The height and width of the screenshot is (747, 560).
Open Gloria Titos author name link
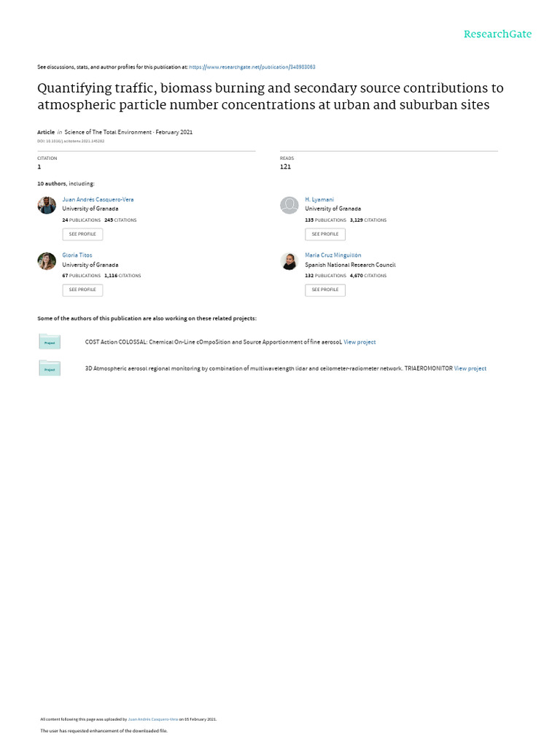point(77,255)
